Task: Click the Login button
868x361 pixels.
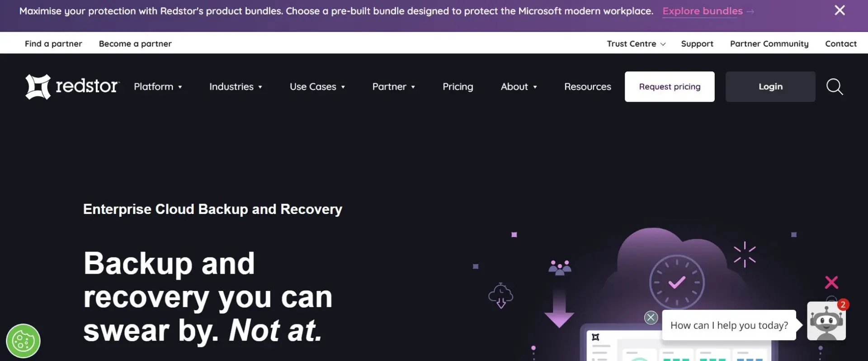Action: (x=770, y=86)
